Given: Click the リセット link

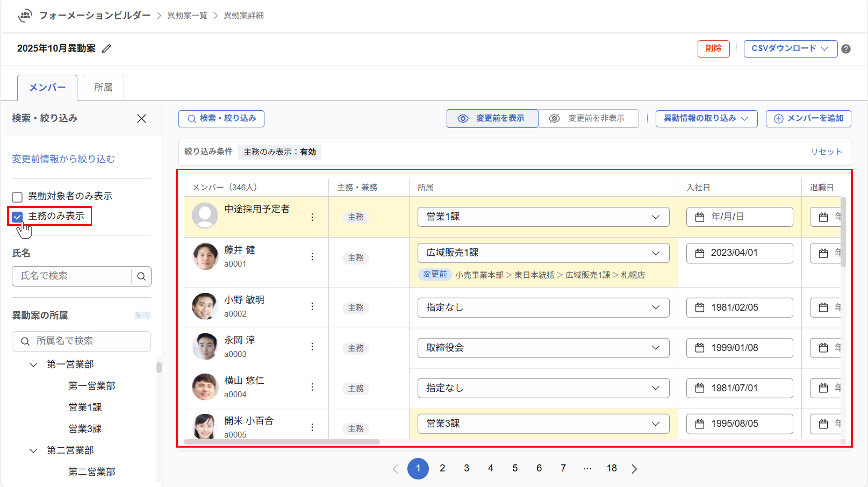Looking at the screenshot, I should (826, 152).
